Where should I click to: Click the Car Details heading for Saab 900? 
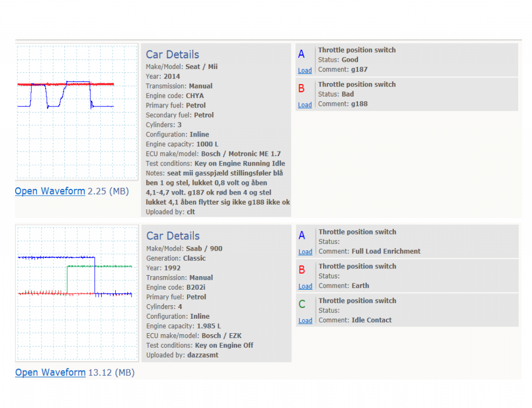click(173, 236)
